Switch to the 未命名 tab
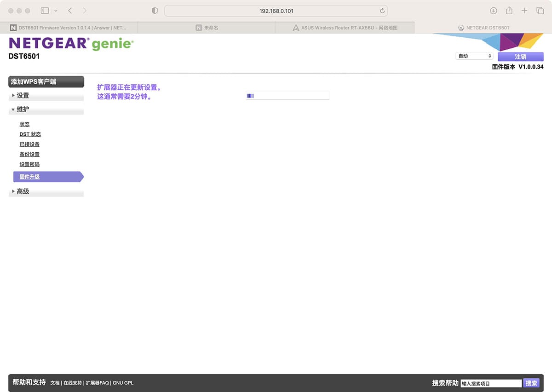The width and height of the screenshot is (552, 392). [207, 28]
